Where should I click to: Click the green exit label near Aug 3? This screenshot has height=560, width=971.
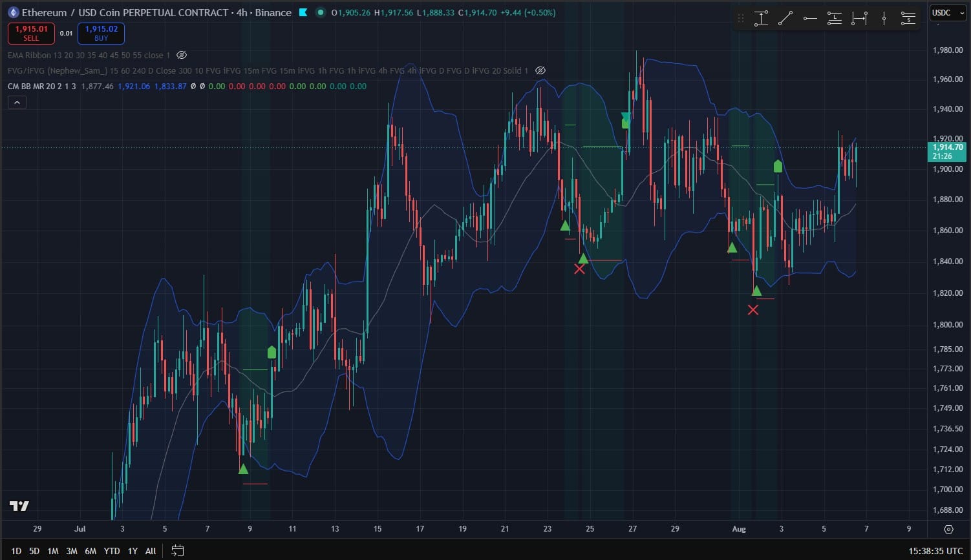pos(778,166)
